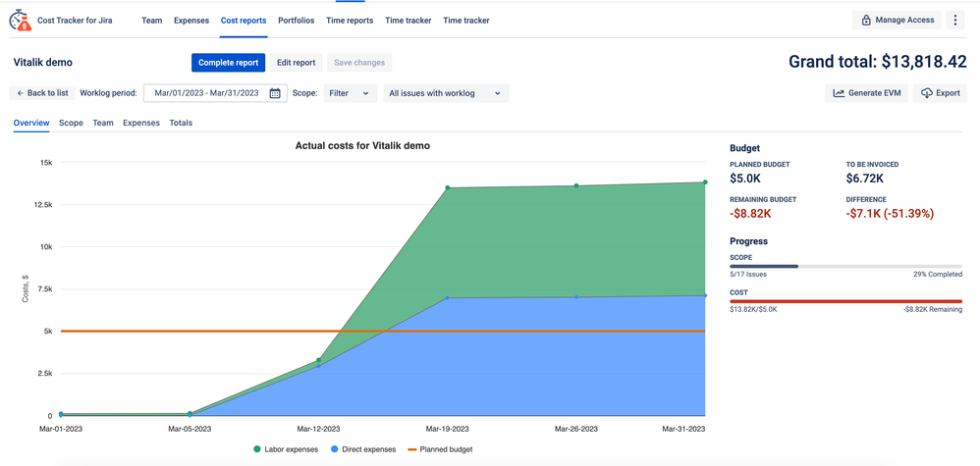Click the labor data point at Mar-19-2023

448,187
